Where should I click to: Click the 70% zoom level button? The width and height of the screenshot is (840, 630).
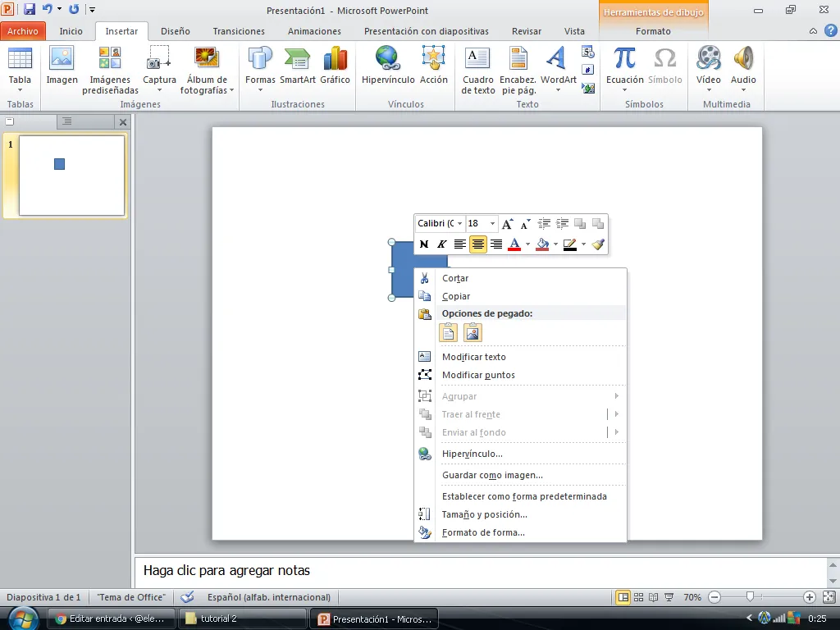[x=692, y=597]
